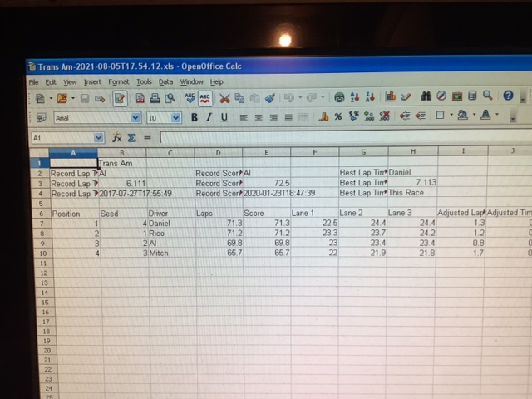Image resolution: width=532 pixels, height=399 pixels.
Task: Open the Borders dropdown arrow
Action: (x=451, y=115)
